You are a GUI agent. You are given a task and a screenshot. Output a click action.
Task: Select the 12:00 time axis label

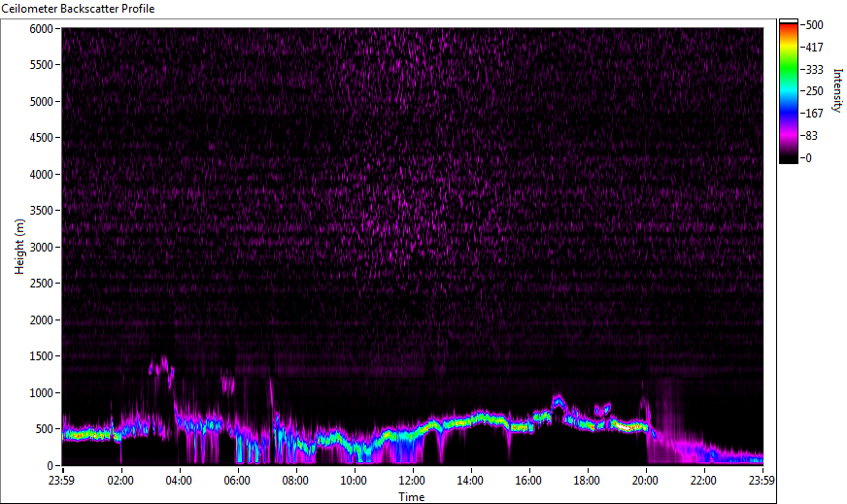tap(412, 481)
